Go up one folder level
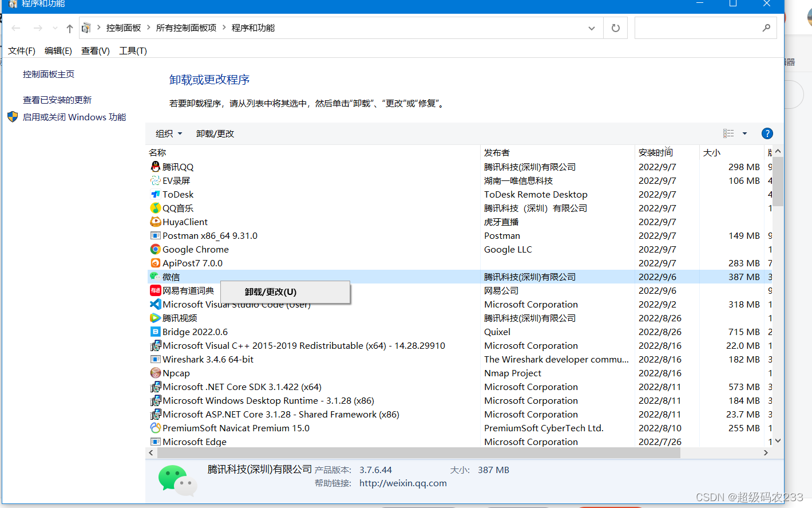812x508 pixels. [x=70, y=28]
